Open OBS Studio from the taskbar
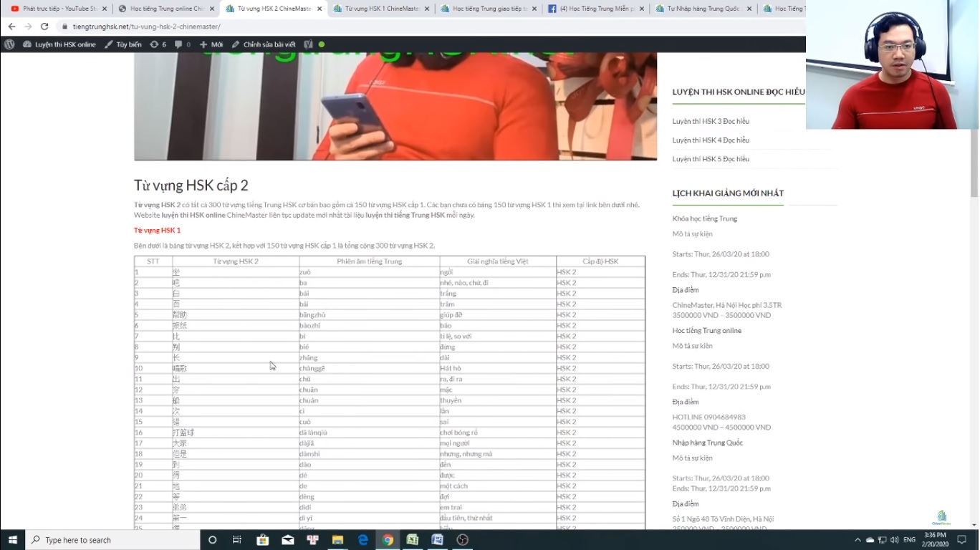 pos(463,540)
